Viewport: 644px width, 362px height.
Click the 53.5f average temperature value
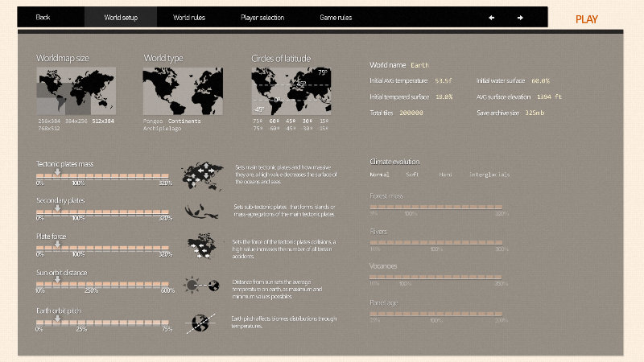click(x=444, y=81)
